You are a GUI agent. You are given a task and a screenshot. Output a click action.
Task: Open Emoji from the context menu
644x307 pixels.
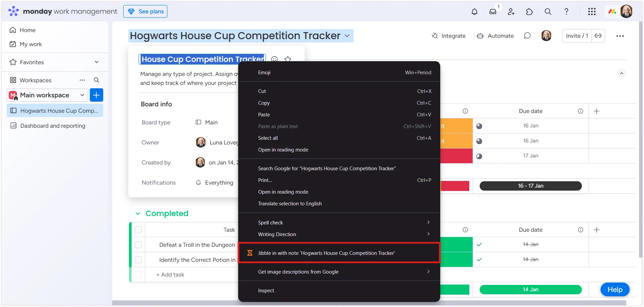[x=339, y=72]
